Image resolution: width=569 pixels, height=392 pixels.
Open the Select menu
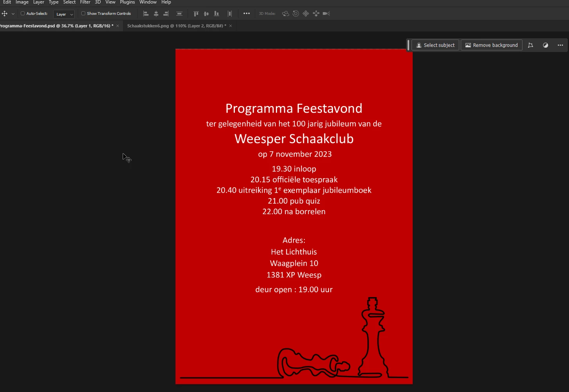coord(70,2)
